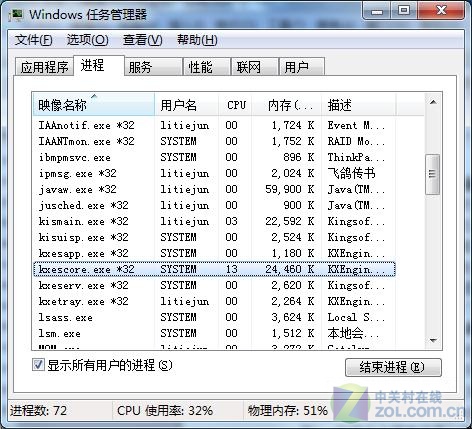The height and width of the screenshot is (429, 472).
Task: Maximize the Task Manager window
Action: pos(404,11)
